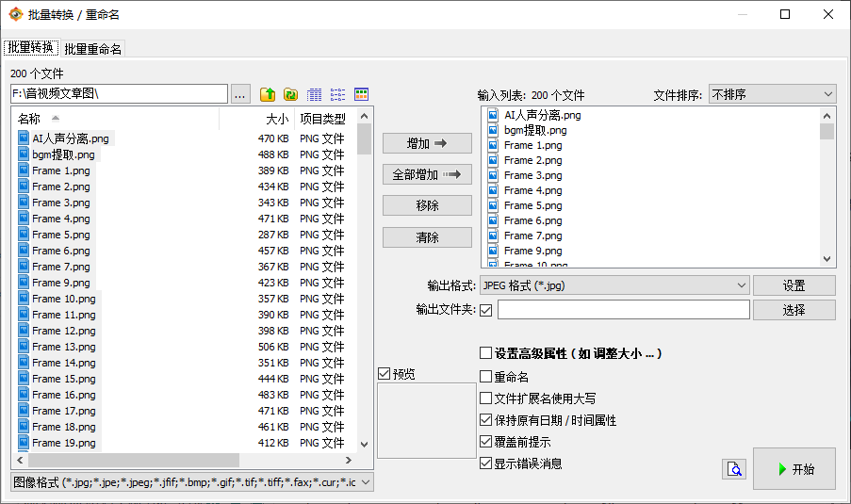Uncheck 保持原有日期/时间属性
This screenshot has width=851, height=504.
pyautogui.click(x=485, y=420)
